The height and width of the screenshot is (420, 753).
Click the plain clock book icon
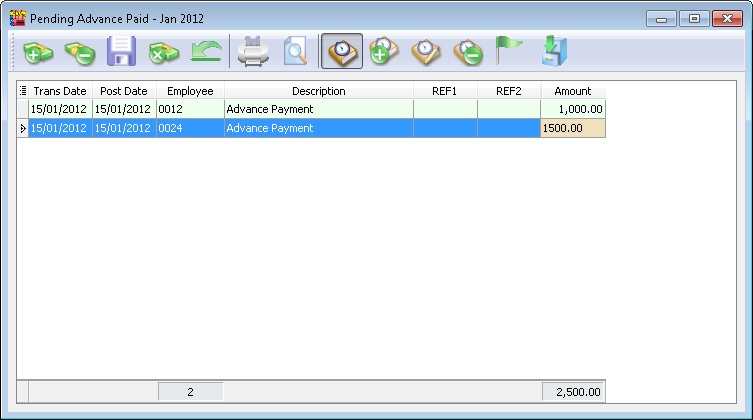[x=426, y=51]
